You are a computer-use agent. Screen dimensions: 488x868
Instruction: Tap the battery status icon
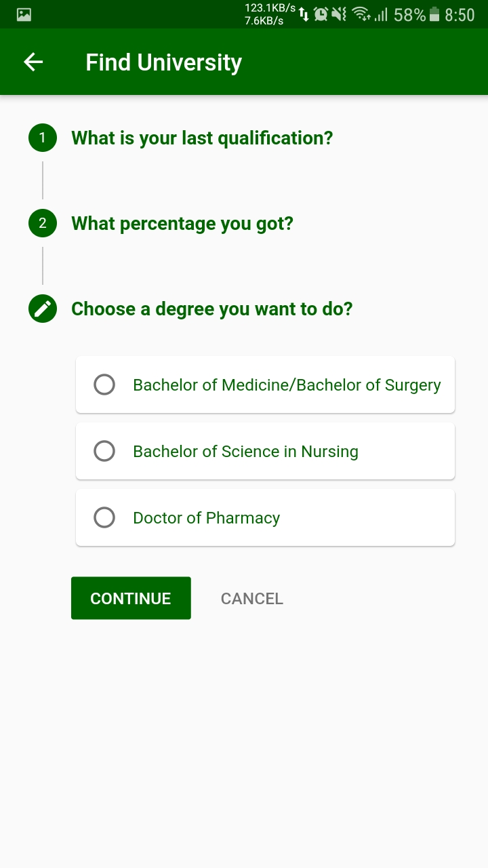coord(434,14)
